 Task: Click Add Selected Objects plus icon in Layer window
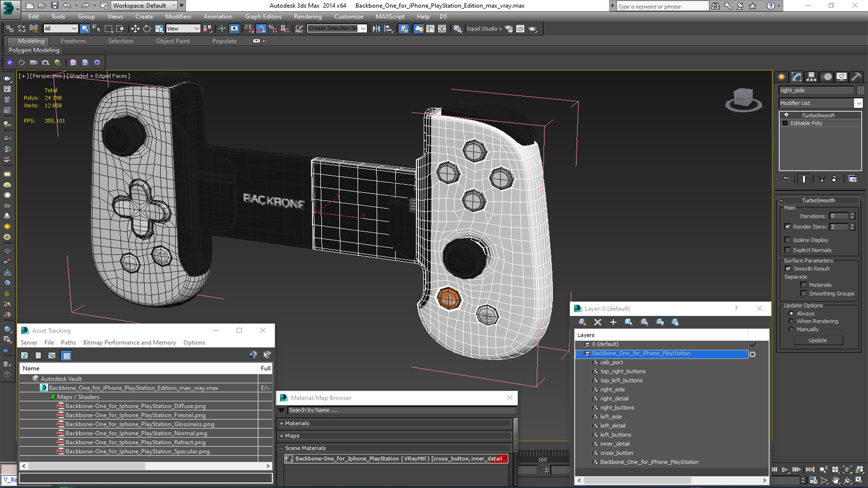click(x=613, y=322)
